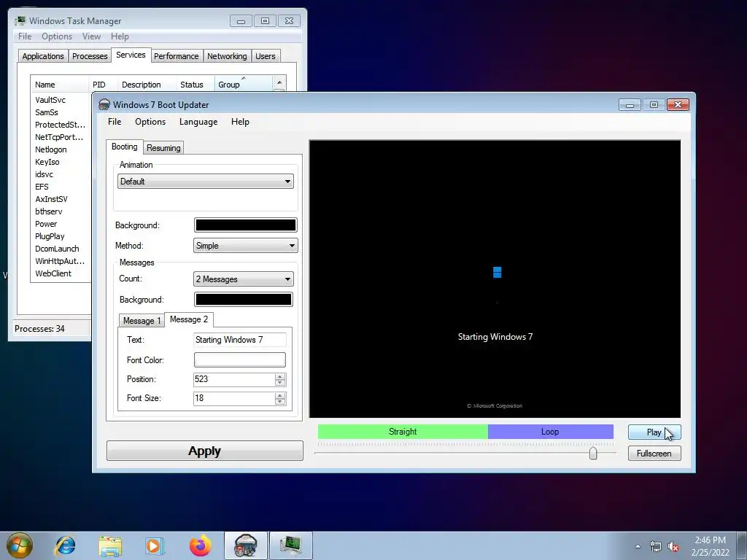Click the animation frame slider thumb
Screen dimensions: 747x560
pos(593,453)
